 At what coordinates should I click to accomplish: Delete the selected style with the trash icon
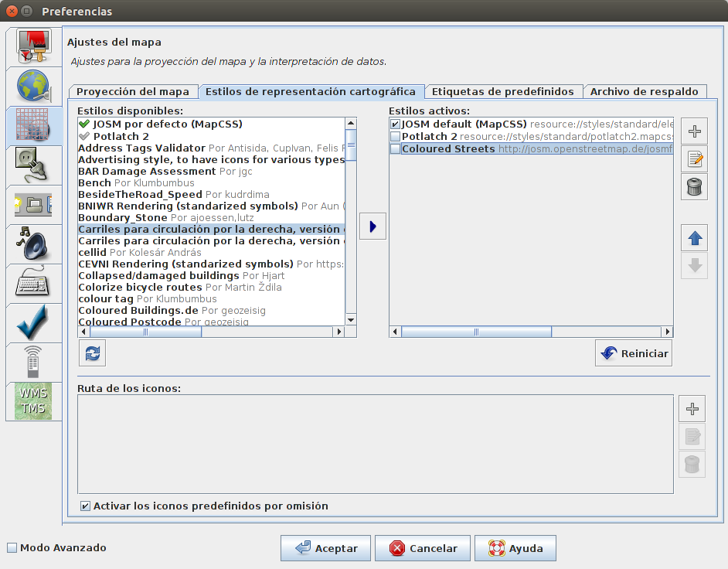point(693,186)
